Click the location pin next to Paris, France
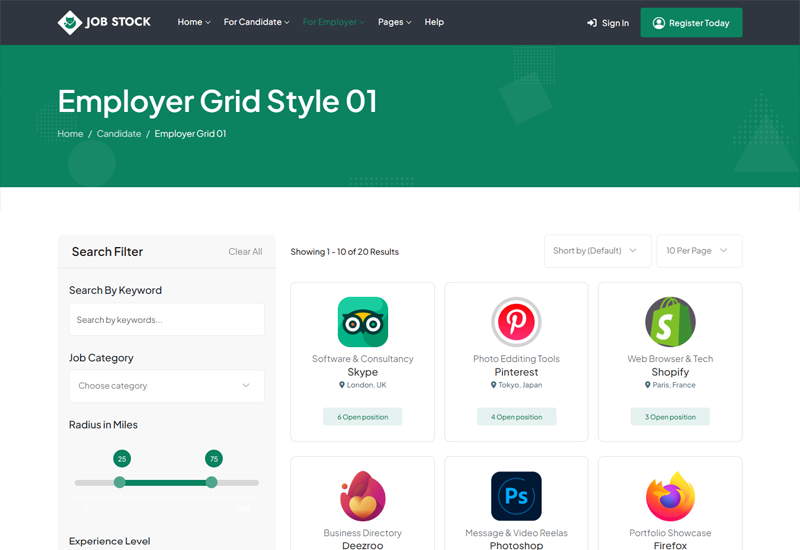This screenshot has height=550, width=800. pos(647,385)
